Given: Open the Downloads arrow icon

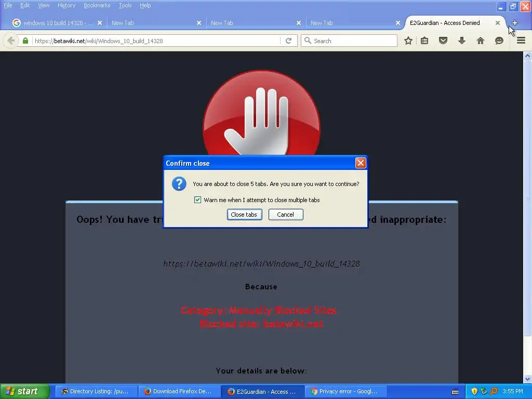Looking at the screenshot, I should point(462,41).
